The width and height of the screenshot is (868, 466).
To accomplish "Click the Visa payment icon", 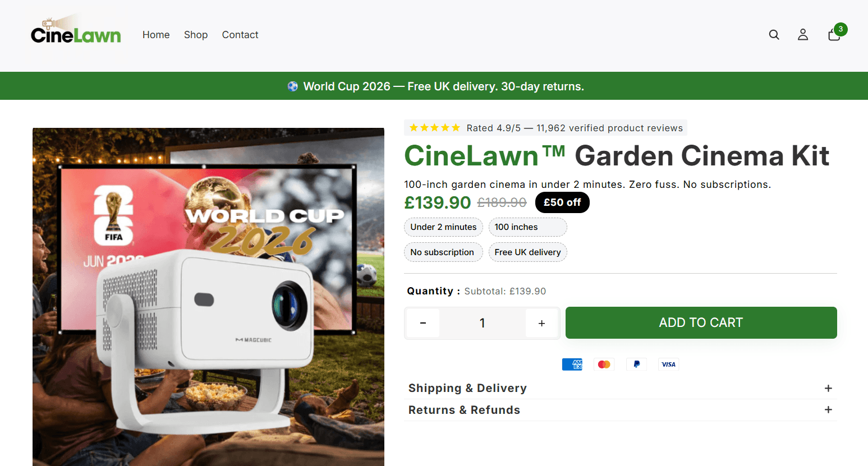I will [669, 365].
